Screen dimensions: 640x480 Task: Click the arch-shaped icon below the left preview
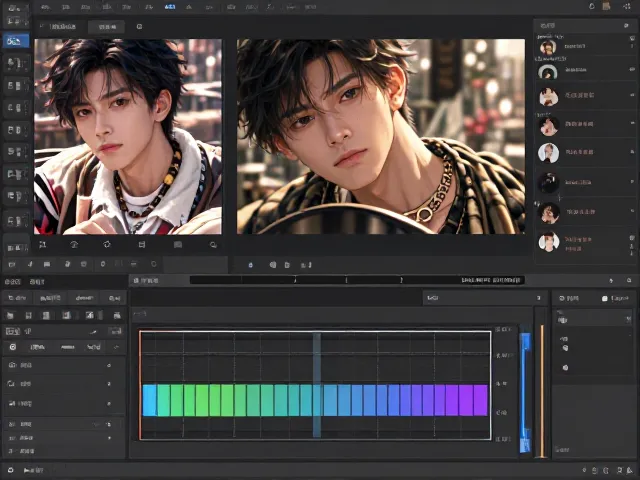74,244
